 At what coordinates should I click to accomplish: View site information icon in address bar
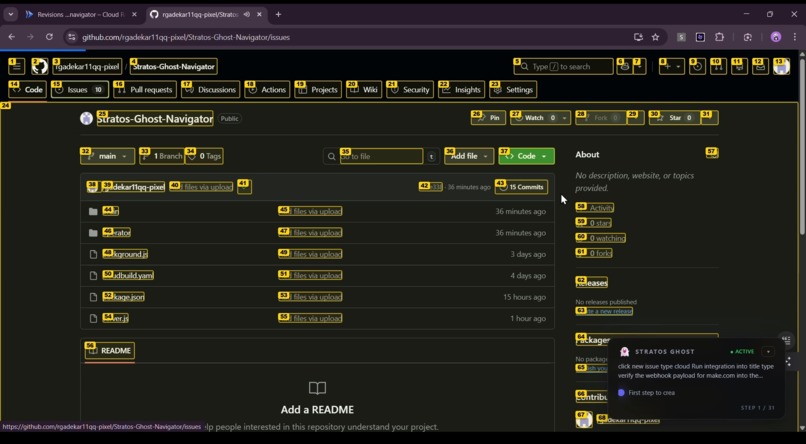pos(71,37)
